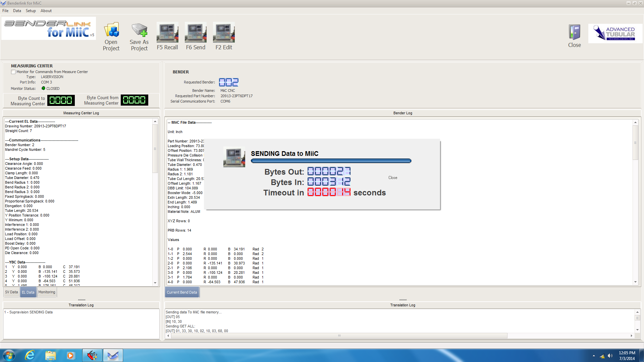This screenshot has width=644, height=362.
Task: Click the 'Mandrel Cycle Number: 5' line
Action: 25,150
